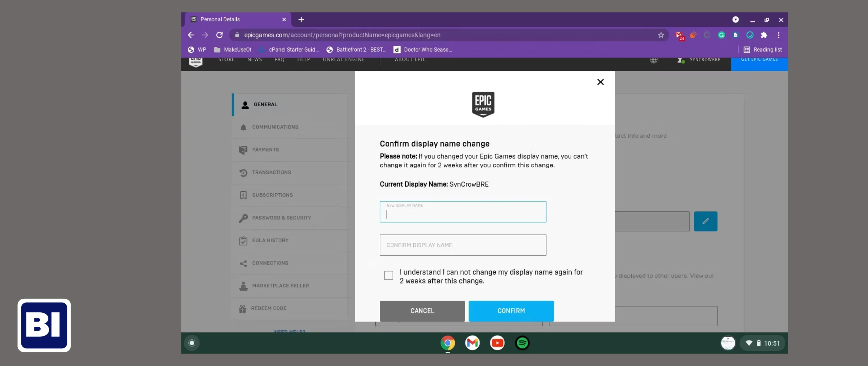This screenshot has height=366, width=868.
Task: Cancel the display name change
Action: 422,311
